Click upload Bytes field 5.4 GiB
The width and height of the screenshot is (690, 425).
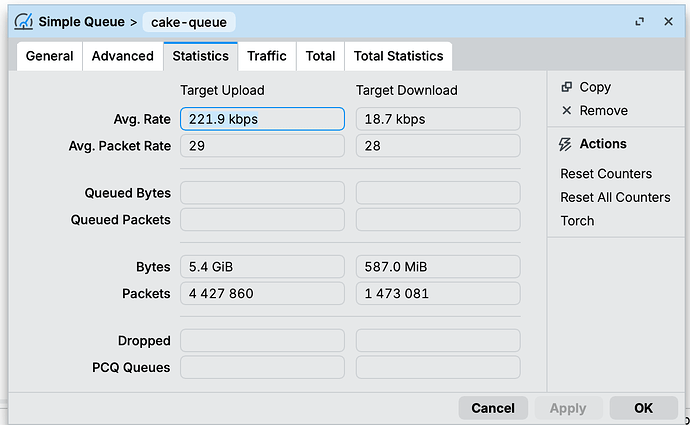[x=262, y=267]
